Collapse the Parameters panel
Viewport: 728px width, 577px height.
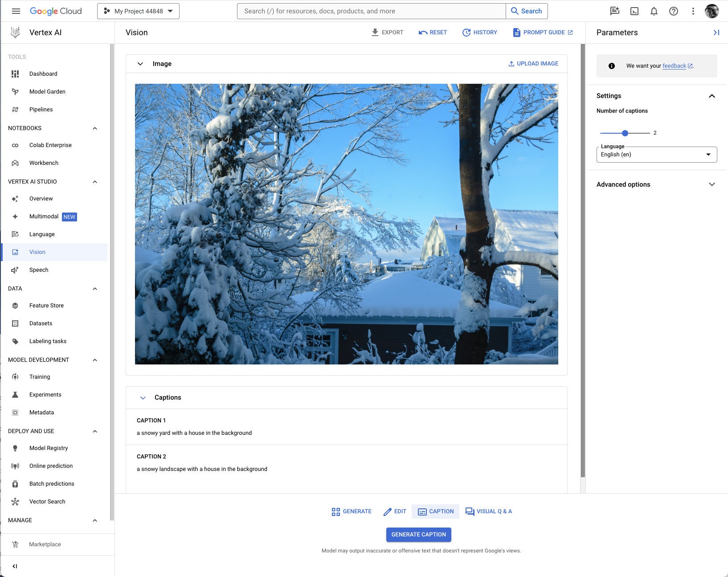pos(716,33)
